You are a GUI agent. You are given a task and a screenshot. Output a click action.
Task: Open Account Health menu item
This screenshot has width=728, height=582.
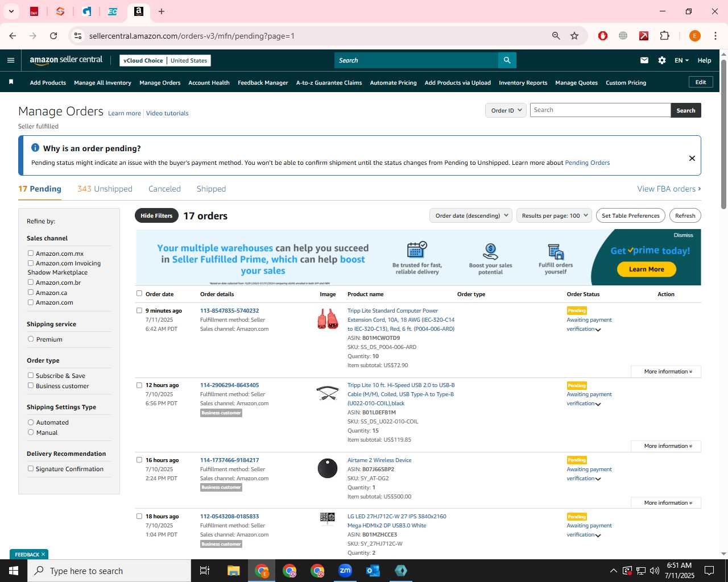(x=209, y=82)
